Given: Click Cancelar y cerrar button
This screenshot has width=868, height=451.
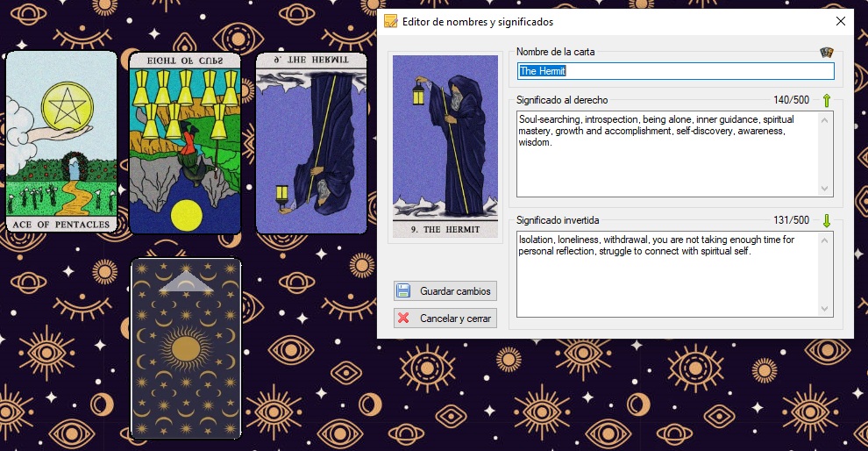Looking at the screenshot, I should tap(445, 318).
